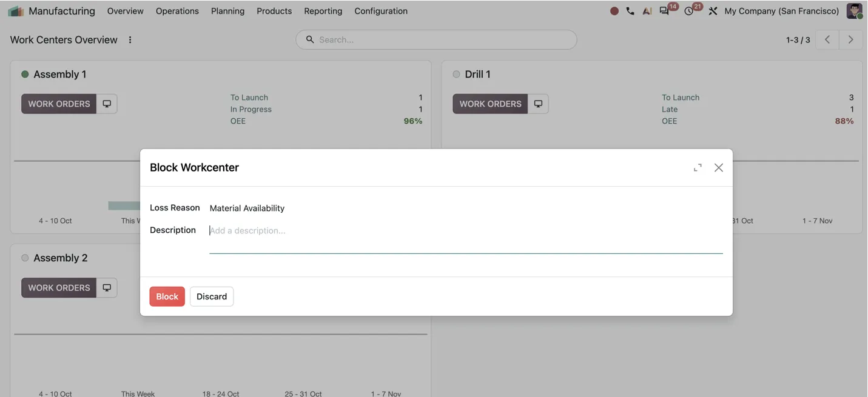The width and height of the screenshot is (868, 397).
Task: Open the Operations menu
Action: [x=177, y=11]
